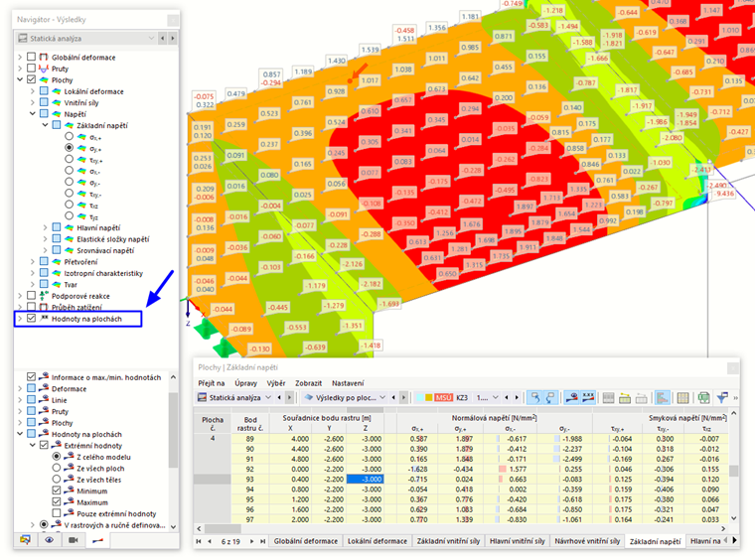
Task: Click the table grid columns icon
Action: tap(682, 398)
